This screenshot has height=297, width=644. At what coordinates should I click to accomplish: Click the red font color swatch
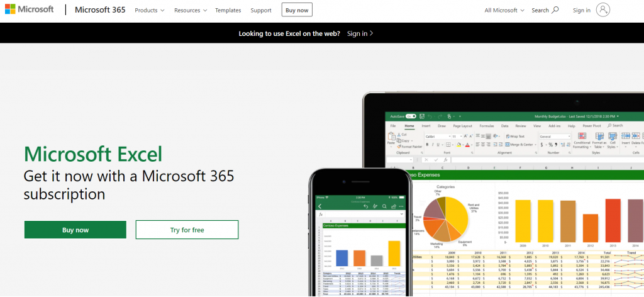tap(469, 145)
